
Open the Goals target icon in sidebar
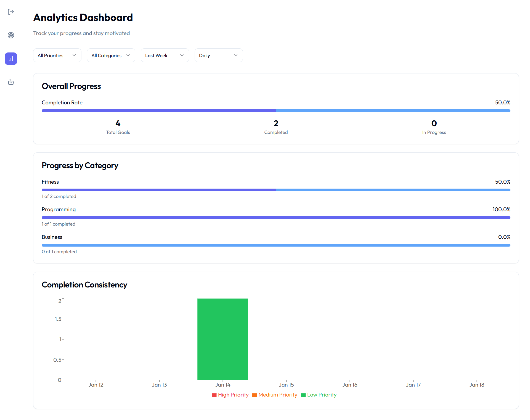11,35
